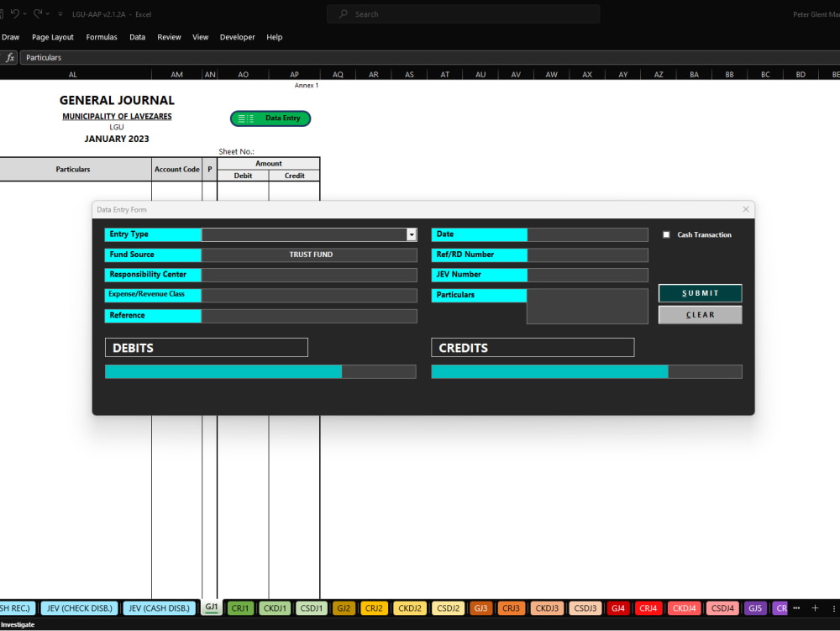840x631 pixels.
Task: Click the Particulars text area in form
Action: (588, 307)
